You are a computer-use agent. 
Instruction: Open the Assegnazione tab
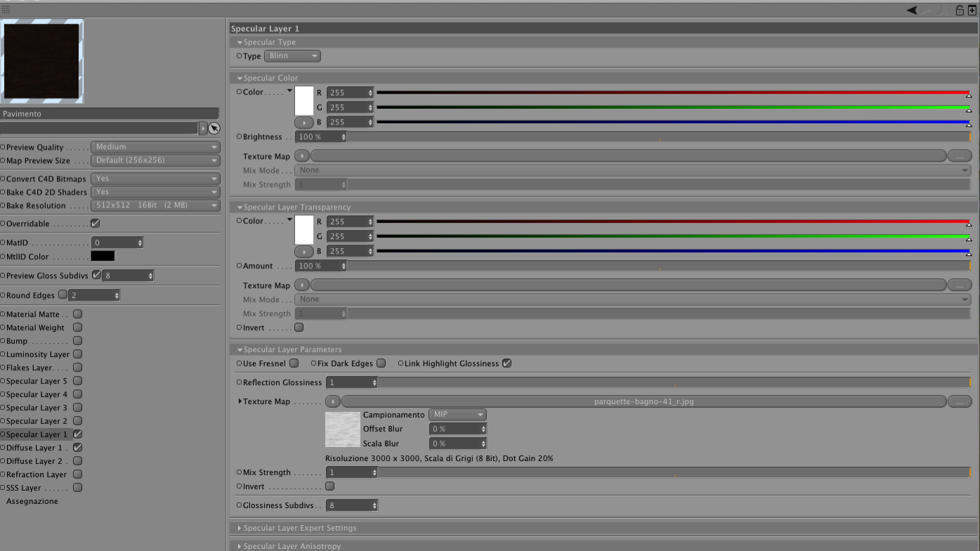(x=32, y=501)
